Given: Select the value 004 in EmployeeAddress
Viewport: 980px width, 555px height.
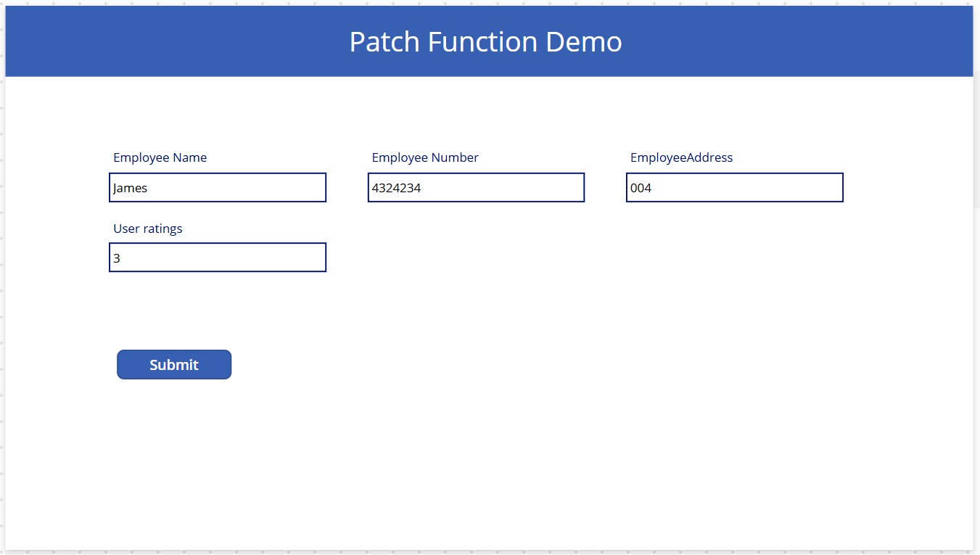Looking at the screenshot, I should 641,187.
